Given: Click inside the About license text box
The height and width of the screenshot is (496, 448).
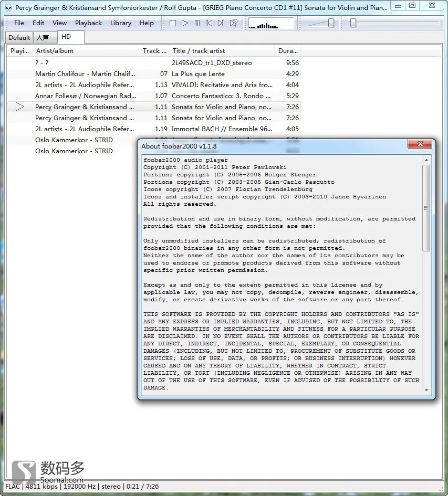Looking at the screenshot, I should [282, 275].
